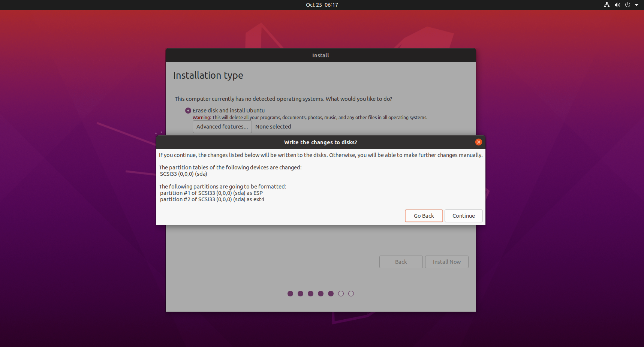
Task: Click the 'None selected' label
Action: pos(273,127)
